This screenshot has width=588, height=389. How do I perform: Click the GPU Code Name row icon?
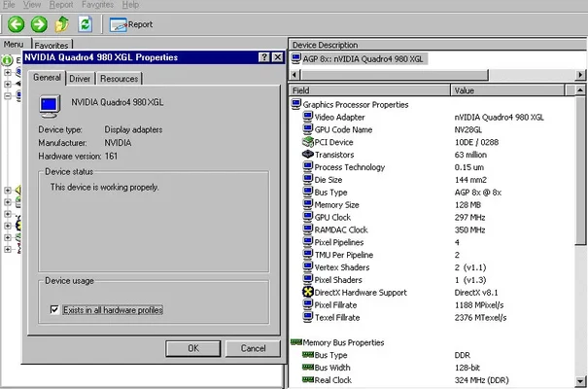pyautogui.click(x=308, y=129)
